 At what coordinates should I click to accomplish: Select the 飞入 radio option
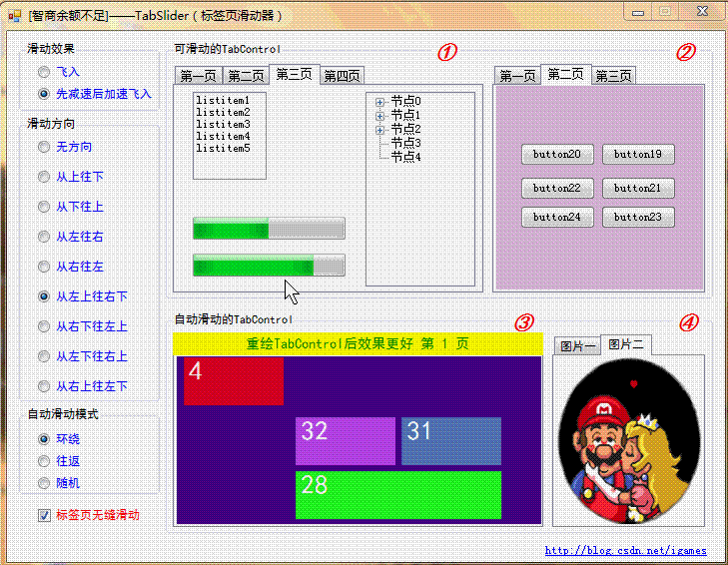pos(44,72)
